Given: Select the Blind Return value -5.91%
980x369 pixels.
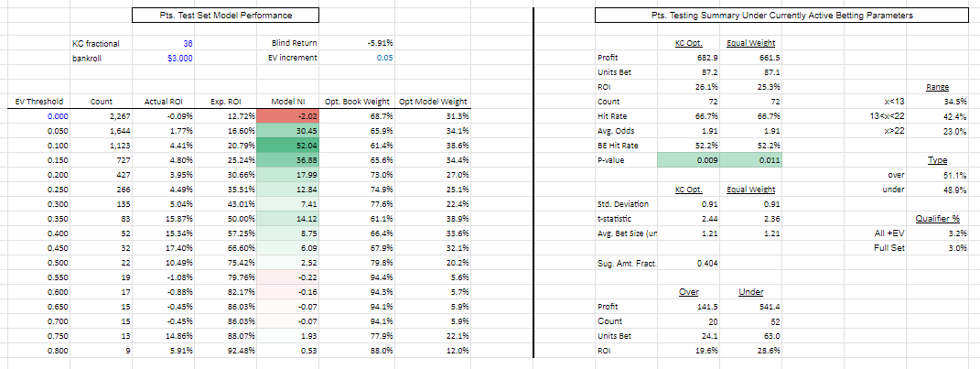Looking at the screenshot, I should pos(380,43).
